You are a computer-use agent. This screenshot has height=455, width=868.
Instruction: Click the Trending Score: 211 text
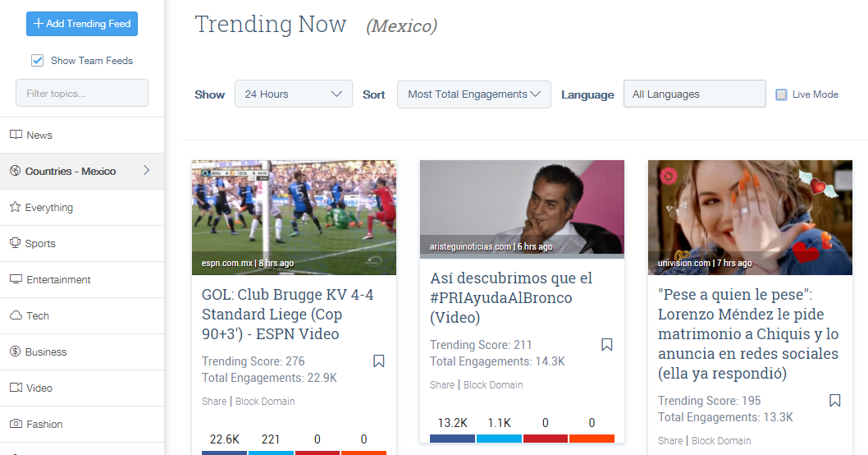click(481, 345)
